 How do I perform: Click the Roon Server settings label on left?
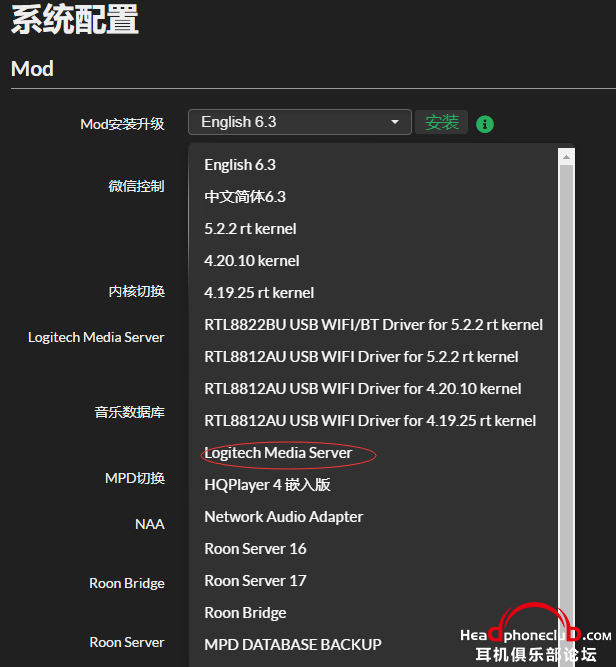[126, 642]
